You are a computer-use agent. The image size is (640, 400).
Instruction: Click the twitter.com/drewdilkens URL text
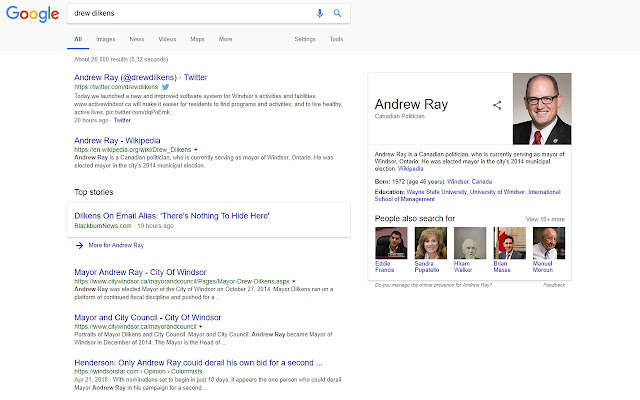[116, 87]
